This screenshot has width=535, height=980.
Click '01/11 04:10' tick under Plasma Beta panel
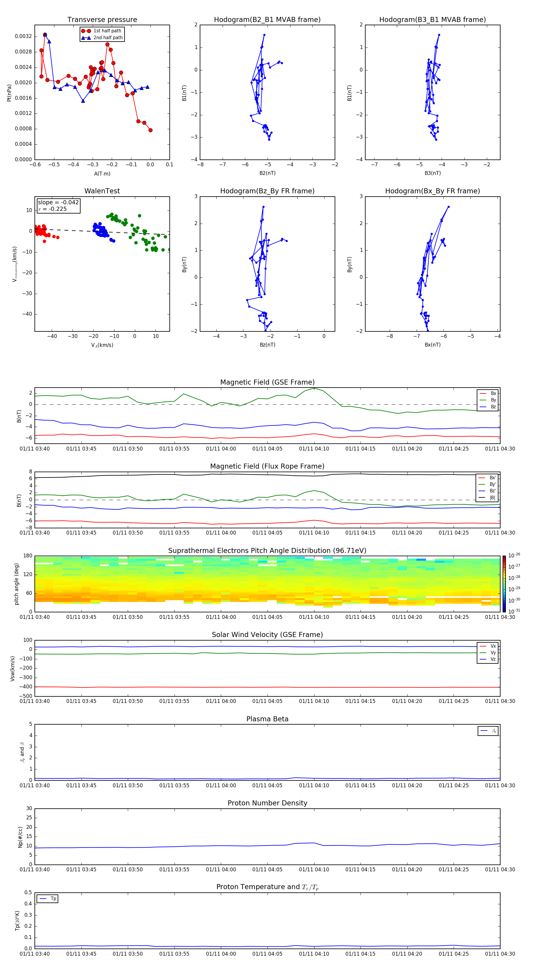click(x=314, y=785)
